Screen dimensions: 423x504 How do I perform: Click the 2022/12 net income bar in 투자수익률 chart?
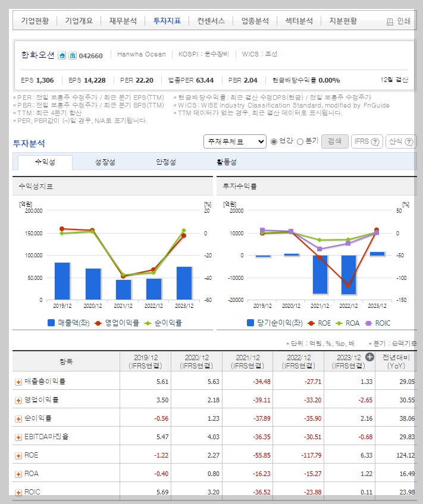pyautogui.click(x=349, y=275)
